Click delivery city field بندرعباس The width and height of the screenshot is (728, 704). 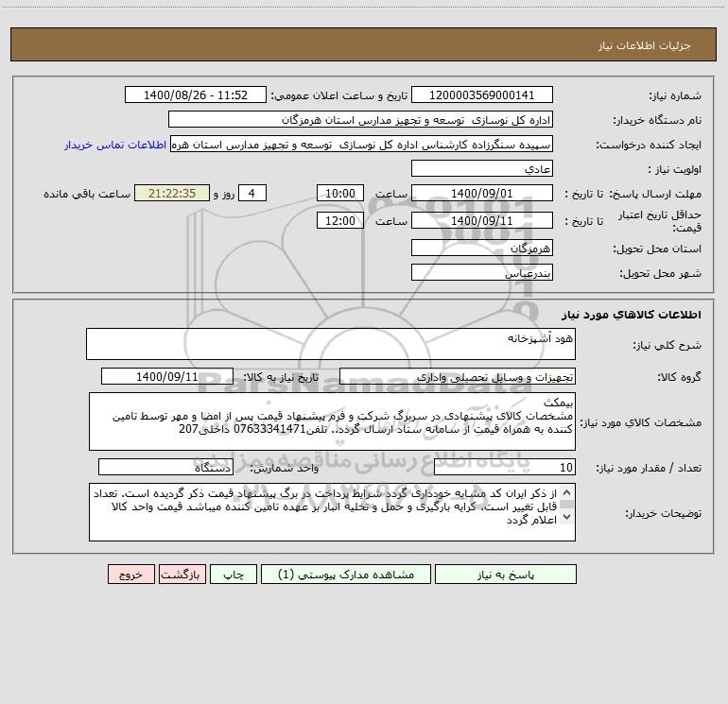[482, 272]
